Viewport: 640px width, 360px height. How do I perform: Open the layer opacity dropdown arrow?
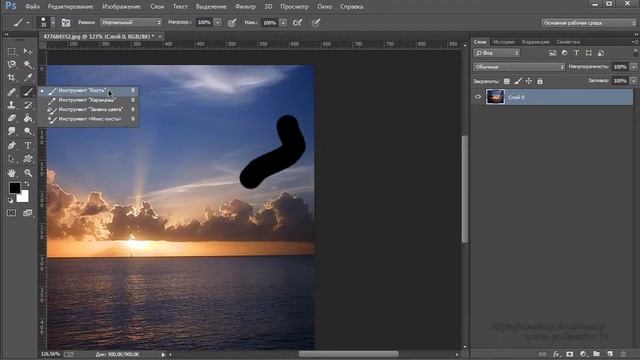tap(634, 67)
